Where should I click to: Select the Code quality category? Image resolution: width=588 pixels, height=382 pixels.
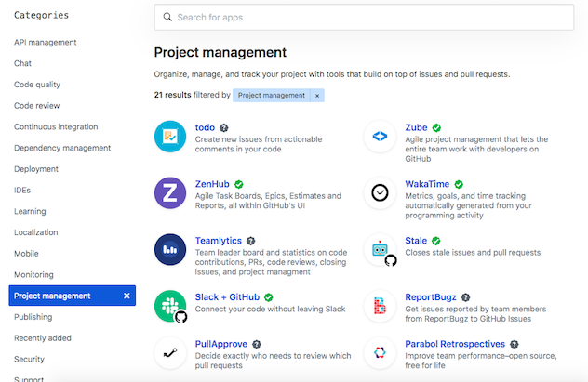pyautogui.click(x=37, y=85)
